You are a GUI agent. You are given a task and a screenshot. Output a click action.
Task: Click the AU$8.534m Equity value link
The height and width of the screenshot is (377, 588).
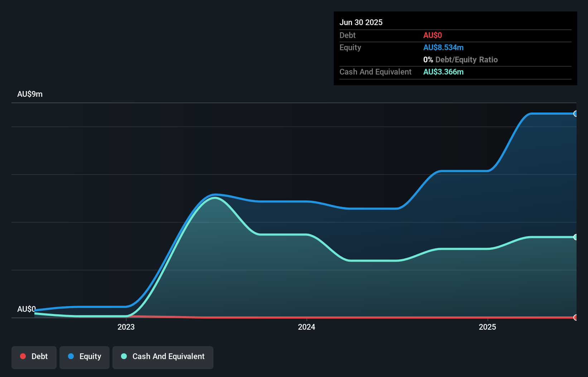[443, 47]
